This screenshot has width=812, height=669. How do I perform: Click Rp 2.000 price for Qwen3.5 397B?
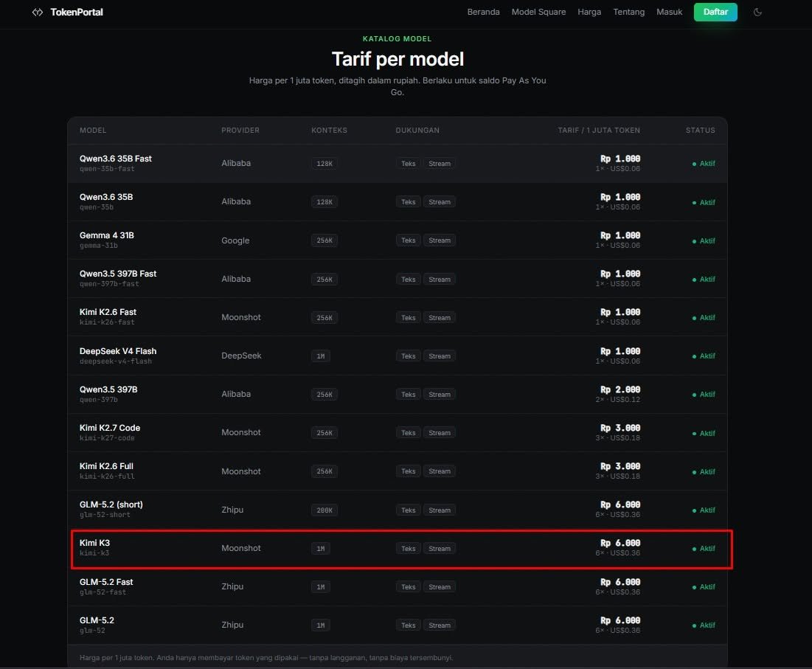coord(620,389)
